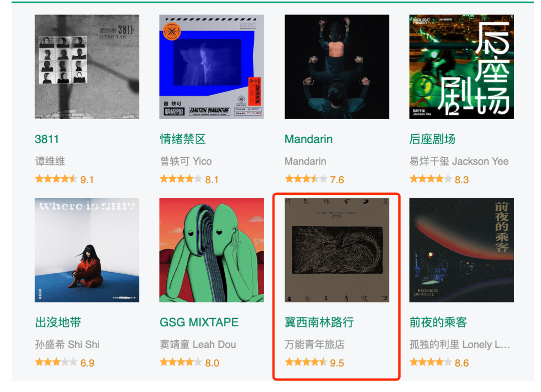Click the 3811 album title link
This screenshot has width=541, height=392.
coord(47,139)
